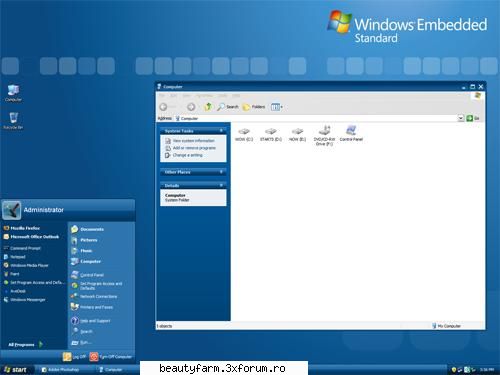Open the address bar dropdown arrow
Viewport: 500px width, 375px height.
460,118
